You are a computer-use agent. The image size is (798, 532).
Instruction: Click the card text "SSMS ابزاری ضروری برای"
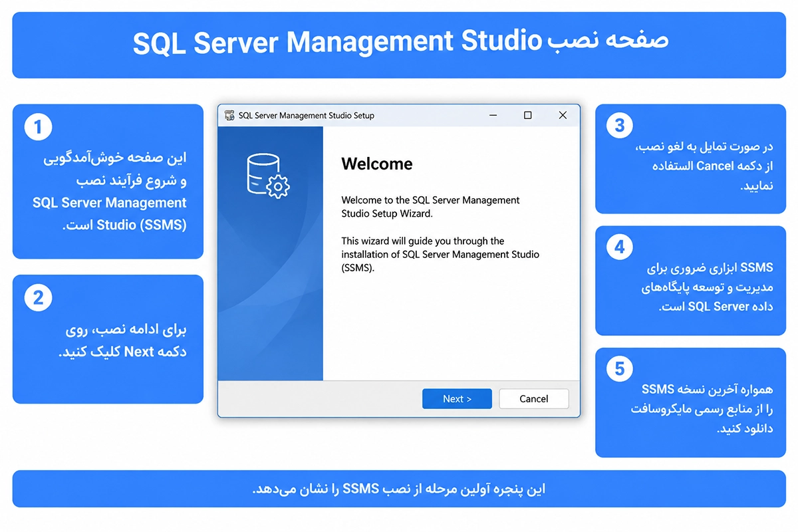pyautogui.click(x=707, y=287)
